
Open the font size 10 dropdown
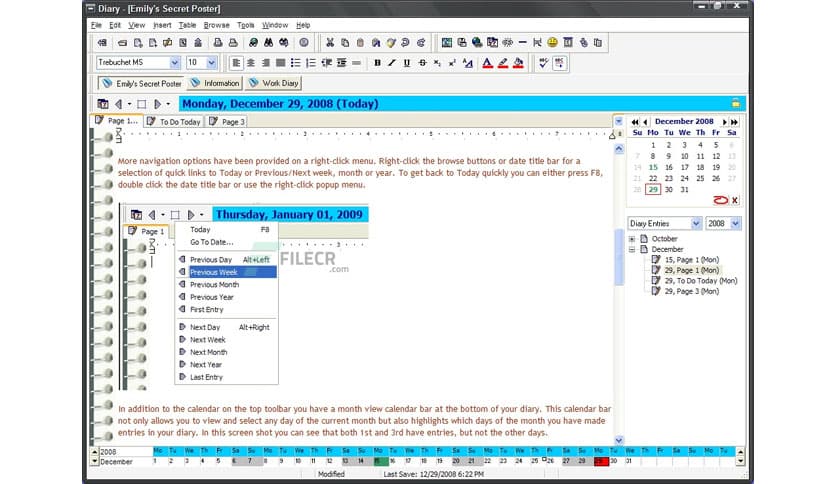[x=211, y=63]
